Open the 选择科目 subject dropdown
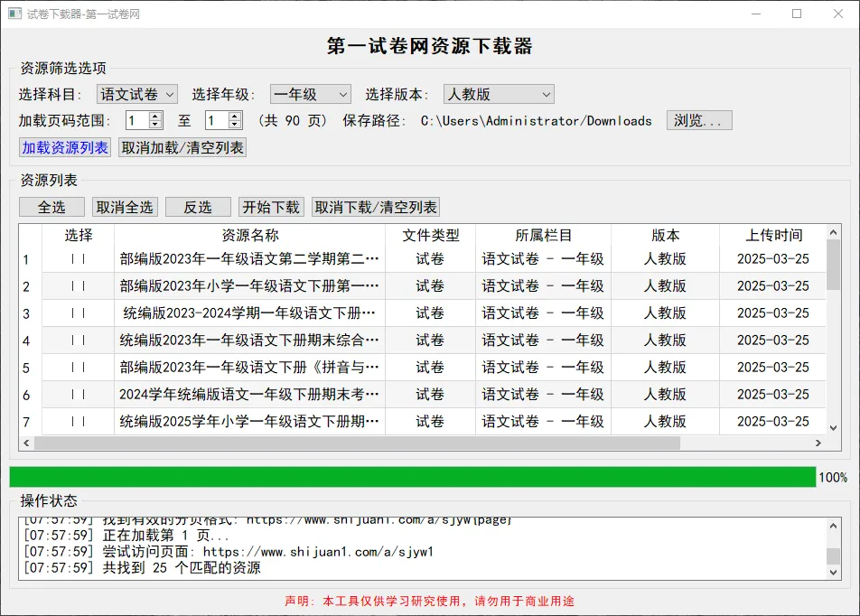This screenshot has width=860, height=616. click(137, 94)
